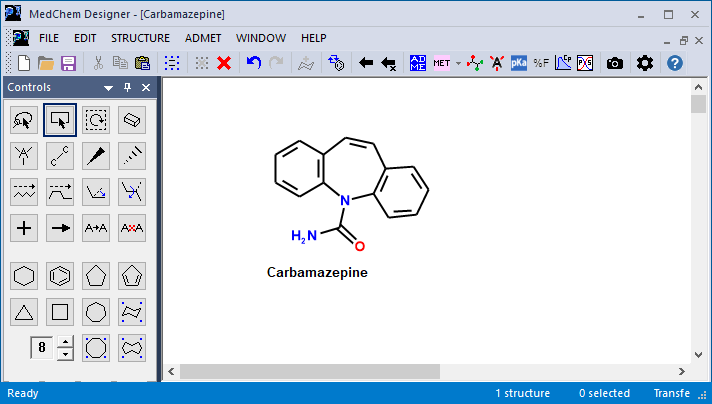
Task: Copy selection using the copy icon
Action: (x=120, y=63)
